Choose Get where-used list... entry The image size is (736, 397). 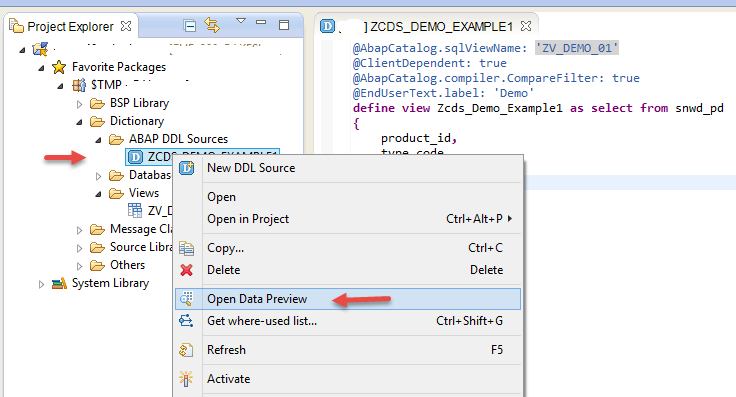click(x=347, y=321)
